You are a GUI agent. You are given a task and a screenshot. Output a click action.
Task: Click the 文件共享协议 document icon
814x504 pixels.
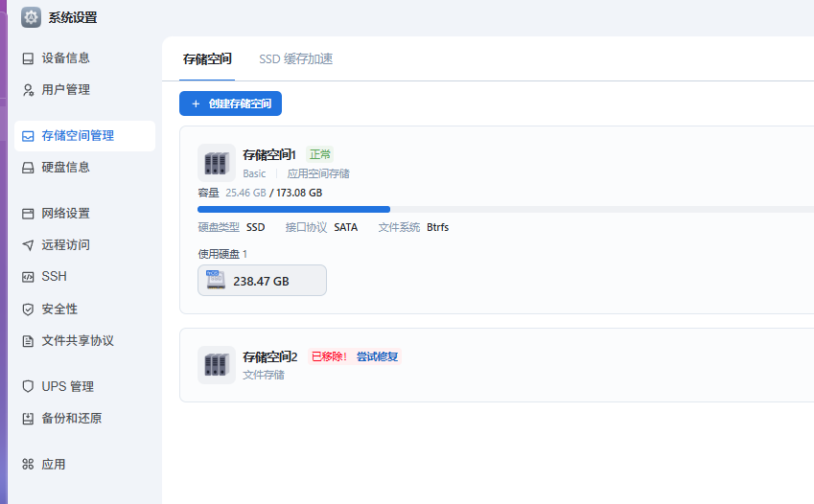(28, 341)
